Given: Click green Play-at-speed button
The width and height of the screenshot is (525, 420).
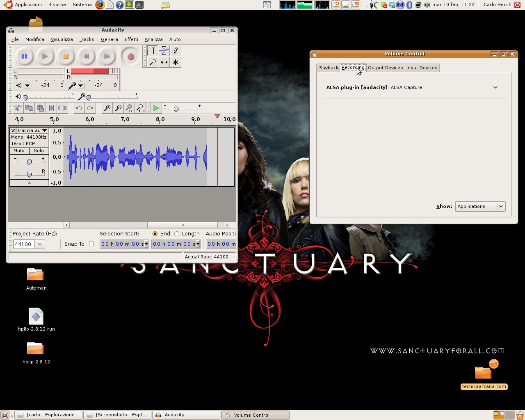Looking at the screenshot, I should (156, 108).
